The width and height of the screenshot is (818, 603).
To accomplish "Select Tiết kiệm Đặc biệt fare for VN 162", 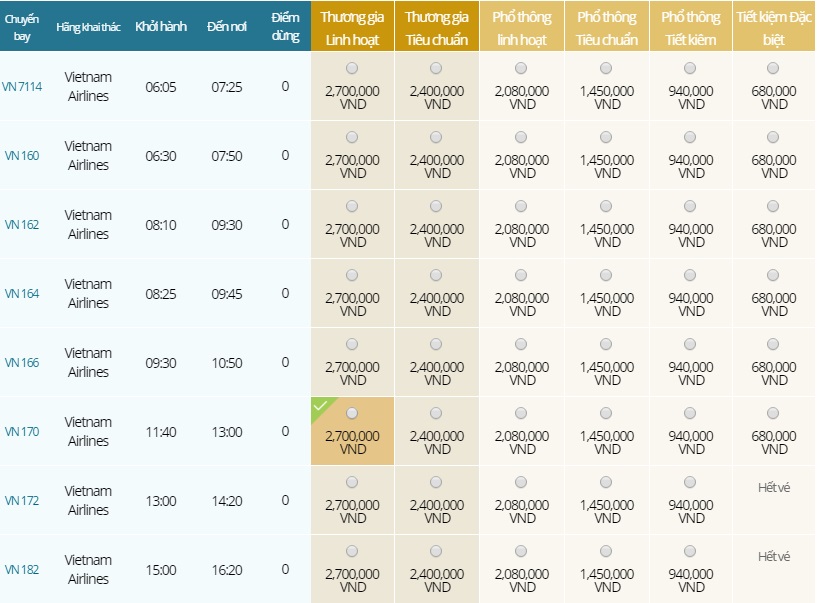I will click(773, 206).
